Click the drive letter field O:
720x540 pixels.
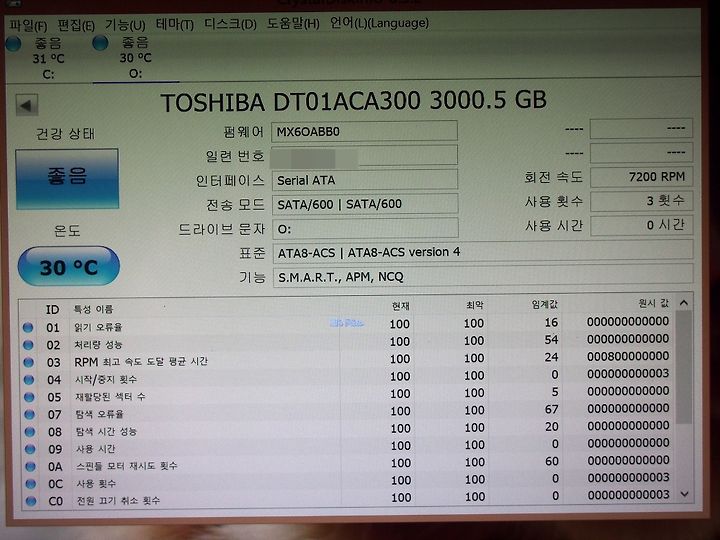(x=366, y=228)
